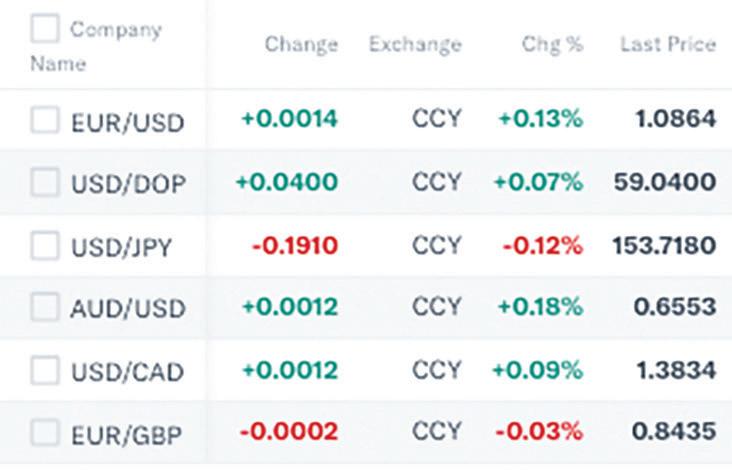Toggle the USD/CAD row checkbox
732x472 pixels.
click(x=45, y=371)
